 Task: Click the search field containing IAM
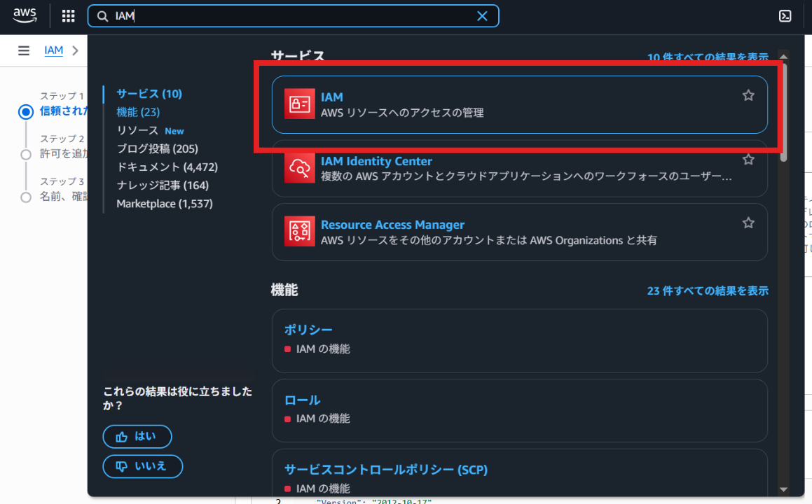click(293, 16)
